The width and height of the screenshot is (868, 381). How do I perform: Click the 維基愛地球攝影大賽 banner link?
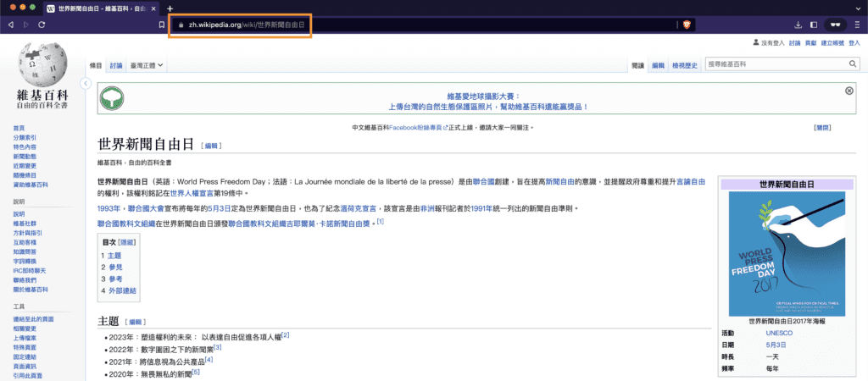coord(483,96)
